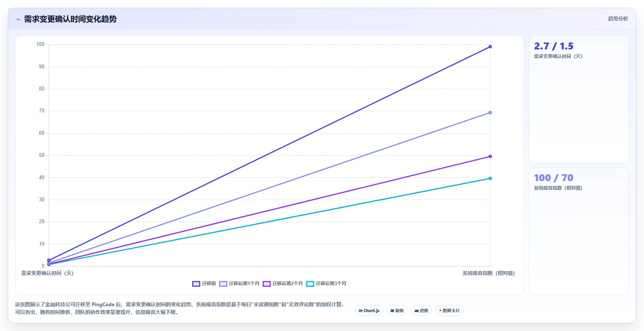Toggle the 迁移后第3个月 legend series
Image resolution: width=644 pixels, height=331 pixels.
pyautogui.click(x=326, y=283)
